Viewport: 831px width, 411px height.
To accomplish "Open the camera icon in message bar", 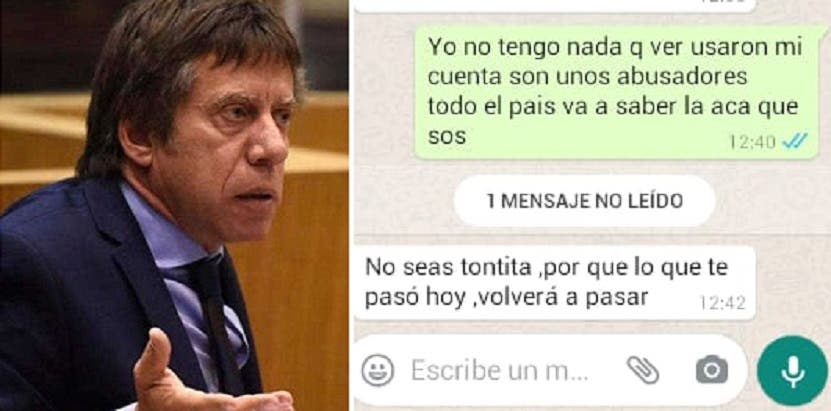I will (711, 369).
